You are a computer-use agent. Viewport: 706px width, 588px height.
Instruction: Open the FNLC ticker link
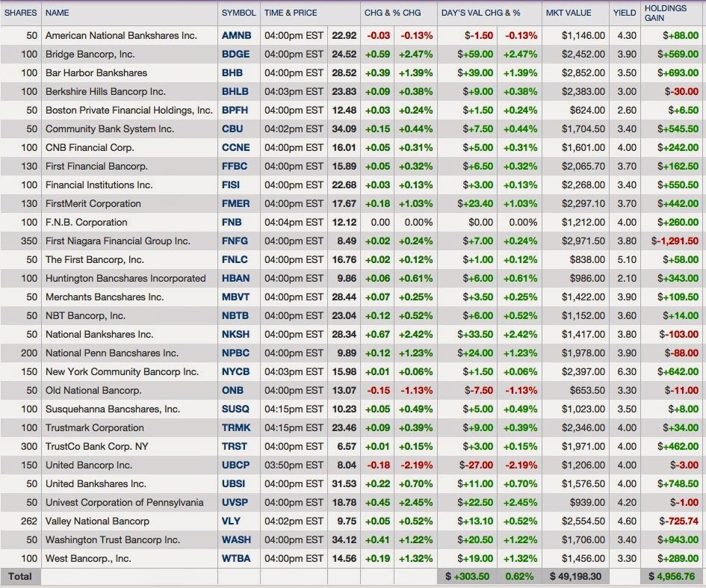pyautogui.click(x=235, y=259)
